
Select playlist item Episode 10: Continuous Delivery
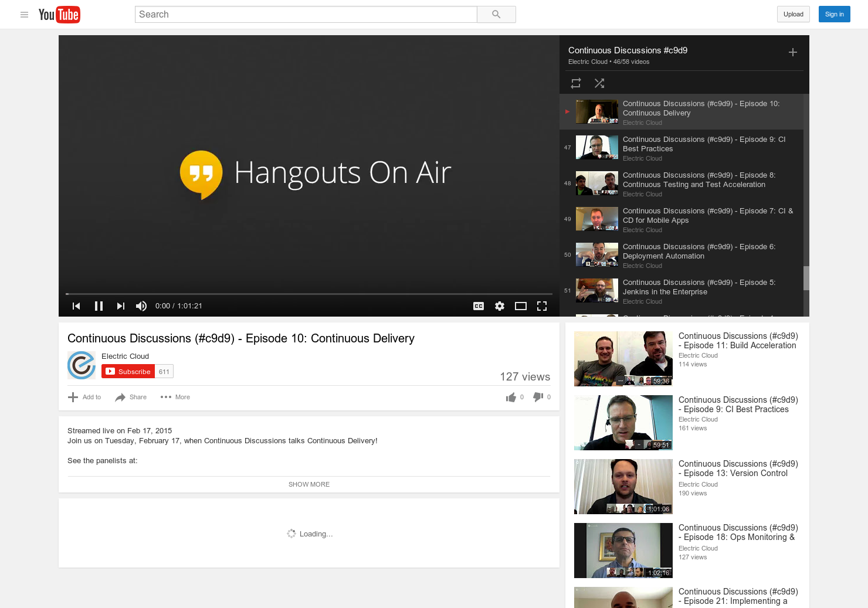(x=681, y=111)
